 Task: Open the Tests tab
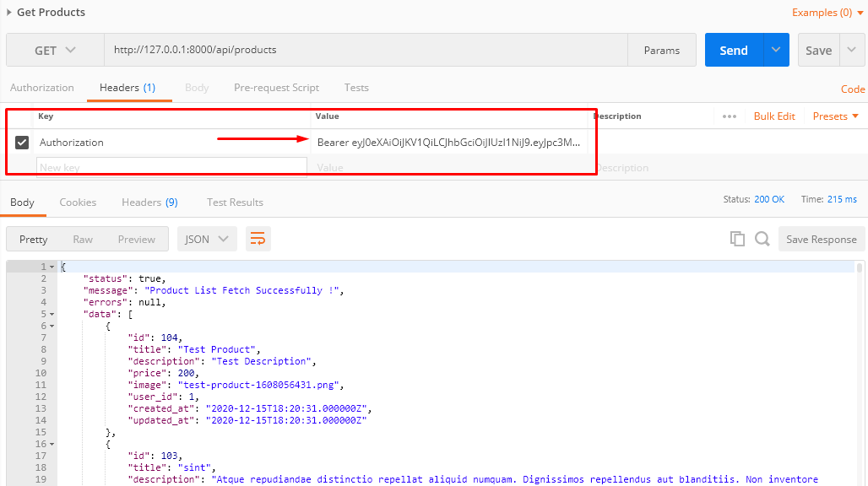pos(356,88)
